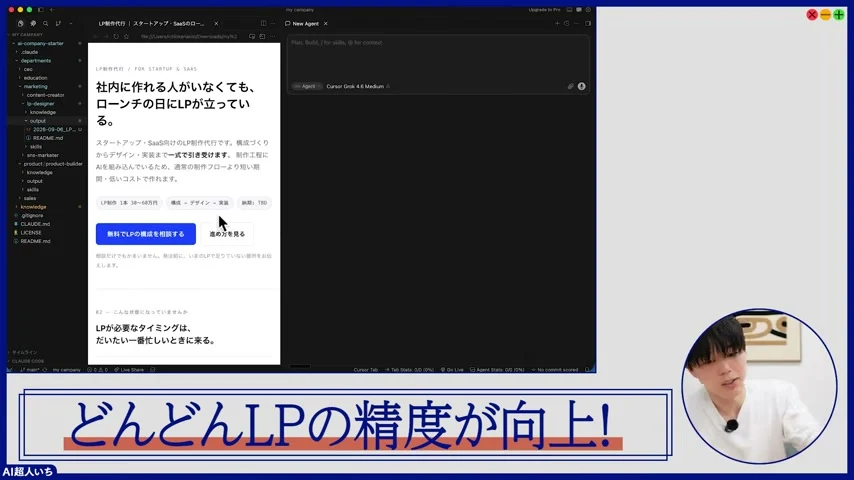Collapse the lp-designer folder
This screenshot has width=854, height=480.
click(x=40, y=104)
